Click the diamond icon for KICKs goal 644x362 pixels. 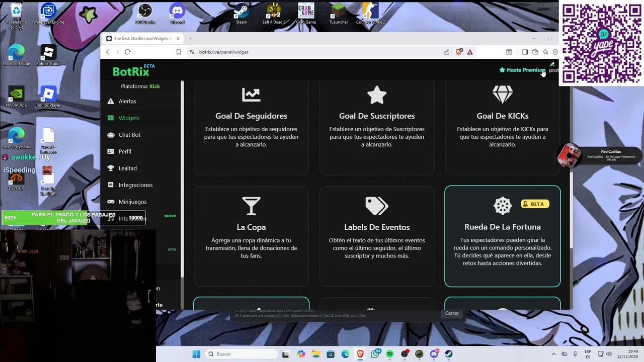[x=503, y=95]
